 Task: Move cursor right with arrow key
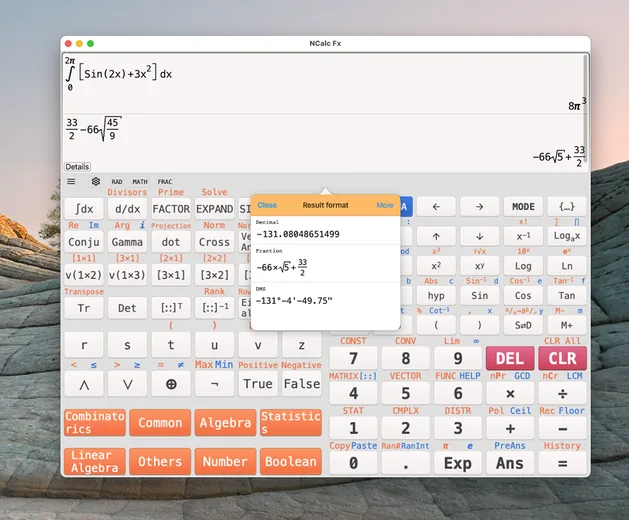point(479,207)
